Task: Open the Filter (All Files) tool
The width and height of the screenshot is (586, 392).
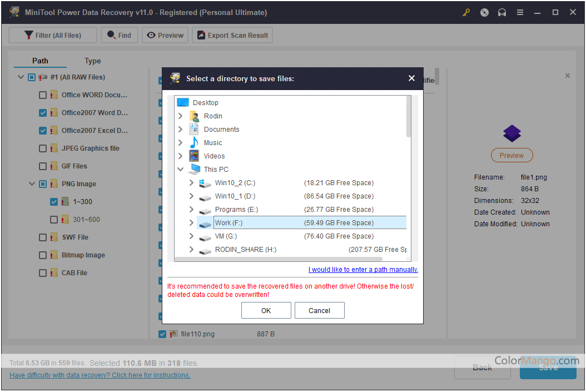Action: click(52, 34)
